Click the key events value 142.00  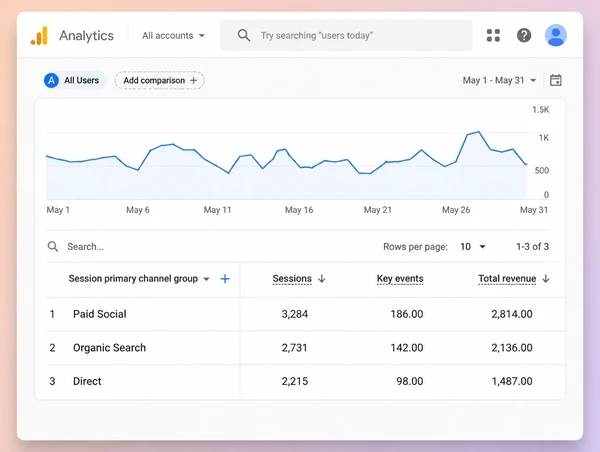pyautogui.click(x=407, y=348)
